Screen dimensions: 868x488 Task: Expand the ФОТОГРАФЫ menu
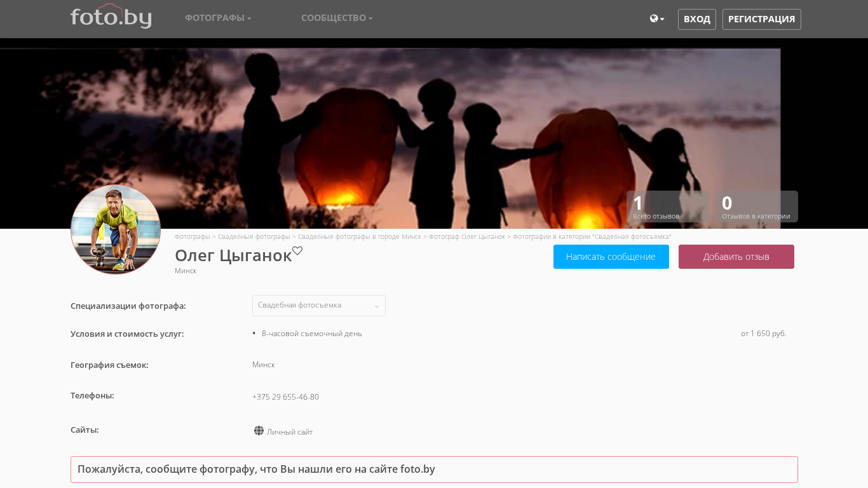coord(218,18)
